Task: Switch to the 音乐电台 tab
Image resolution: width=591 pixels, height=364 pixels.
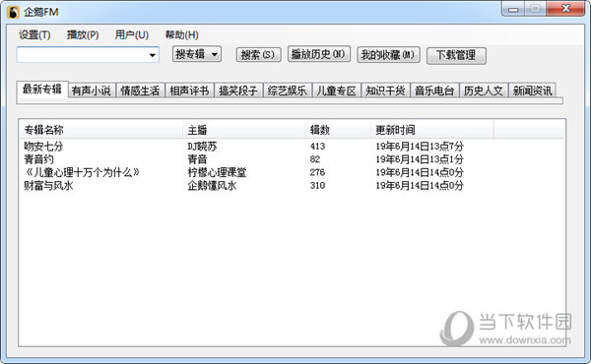Action: point(434,91)
